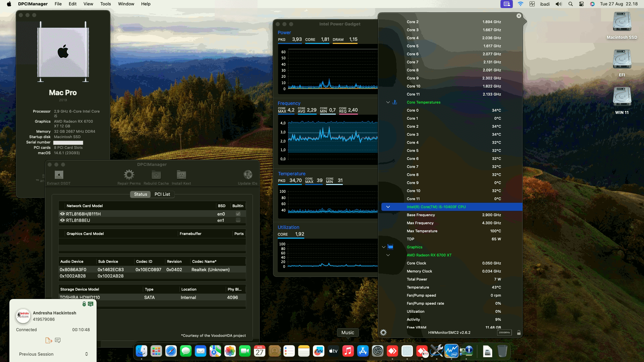644x362 pixels.
Task: Toggle Builtin checkbox for RTL8188EU
Action: click(238, 220)
